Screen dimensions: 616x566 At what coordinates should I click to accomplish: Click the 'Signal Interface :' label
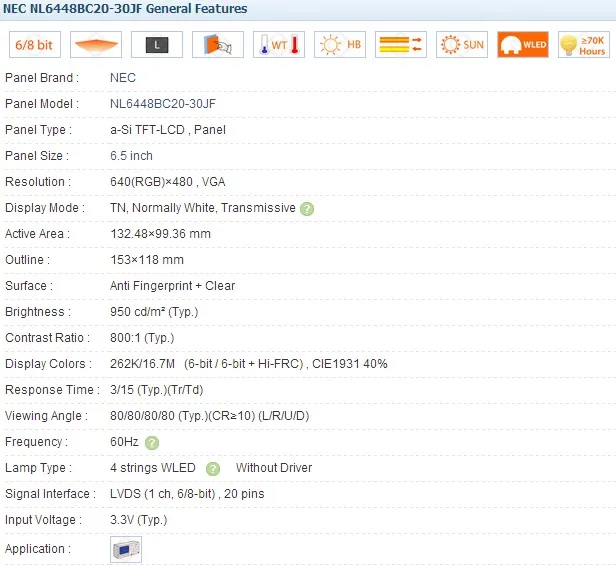(50, 494)
